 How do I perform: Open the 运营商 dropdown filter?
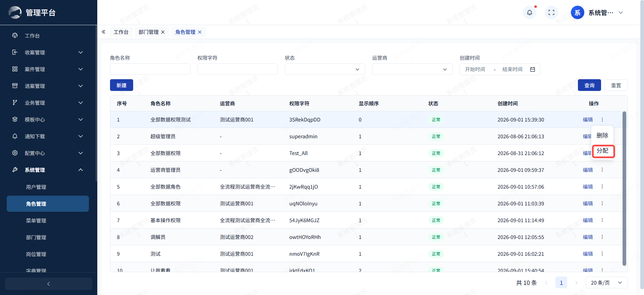(412, 69)
